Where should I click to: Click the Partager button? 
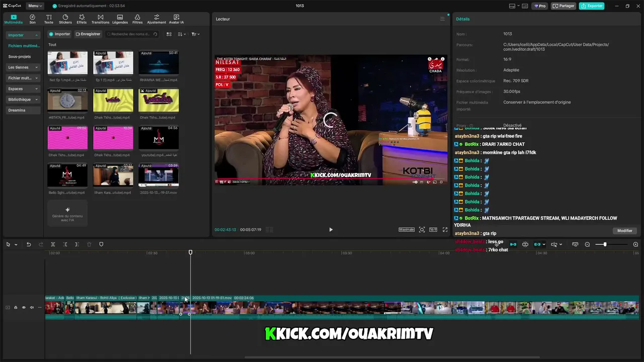click(563, 6)
